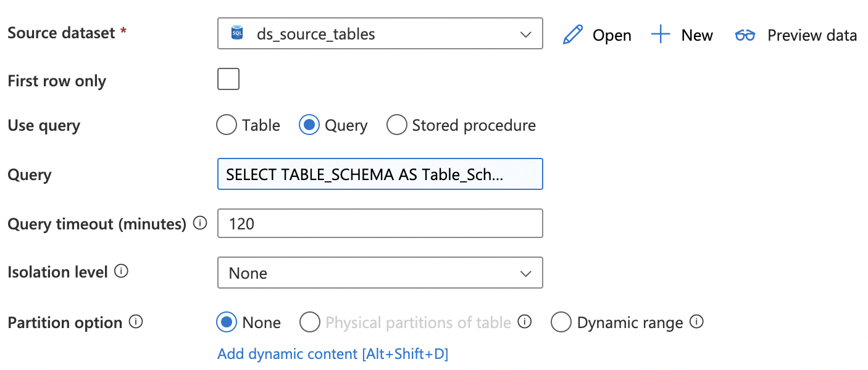Choose the Query radio button
The height and width of the screenshot is (370, 868).
click(309, 125)
